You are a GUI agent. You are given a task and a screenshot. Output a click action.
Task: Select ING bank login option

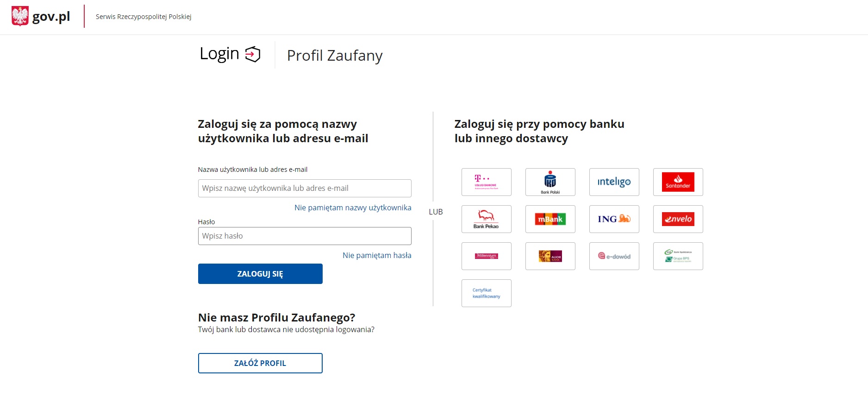[614, 219]
